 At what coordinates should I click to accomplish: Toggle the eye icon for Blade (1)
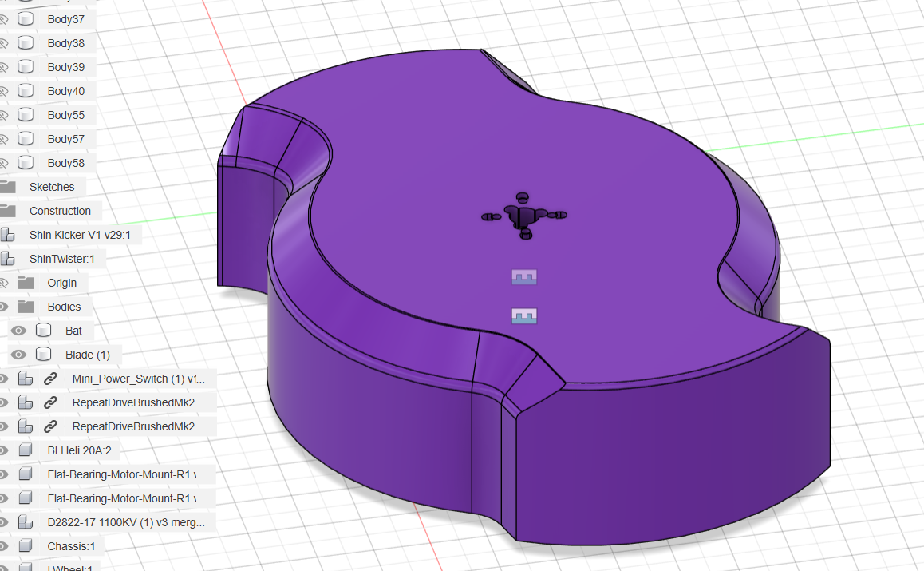tap(18, 355)
